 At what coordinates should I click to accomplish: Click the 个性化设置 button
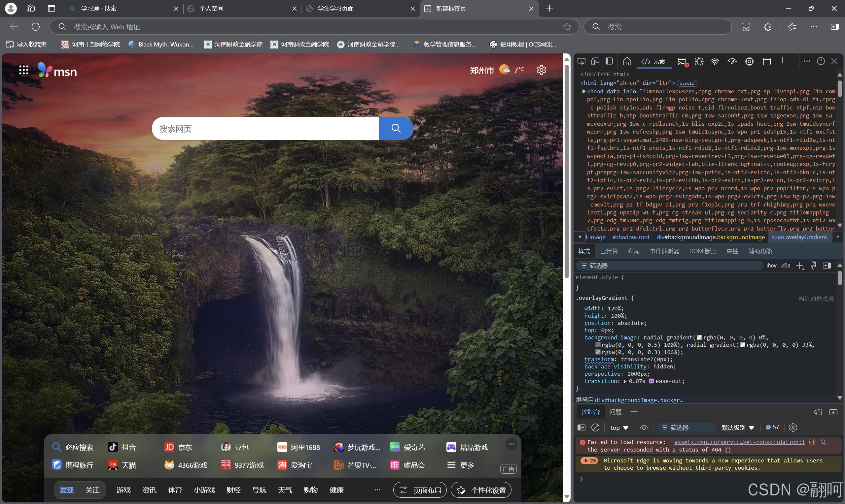pyautogui.click(x=481, y=490)
